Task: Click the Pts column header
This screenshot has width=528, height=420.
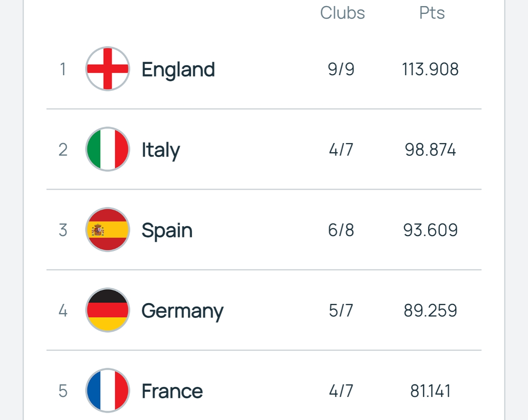Action: coord(432,13)
